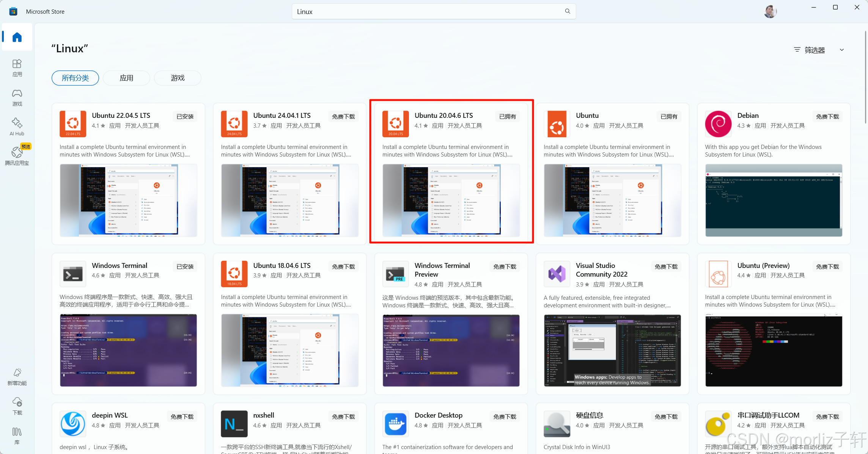
Task: Click 已安装 badge on Windows Terminal
Action: point(185,266)
